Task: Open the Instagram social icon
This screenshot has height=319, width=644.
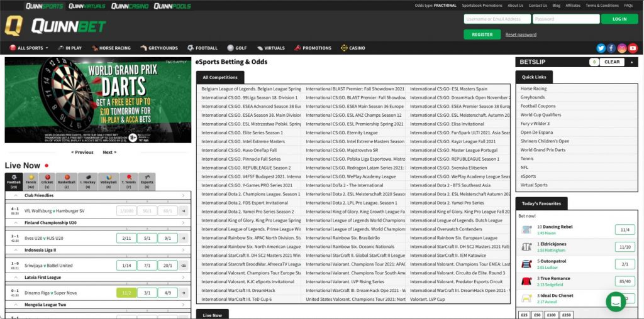Action: pyautogui.click(x=622, y=48)
